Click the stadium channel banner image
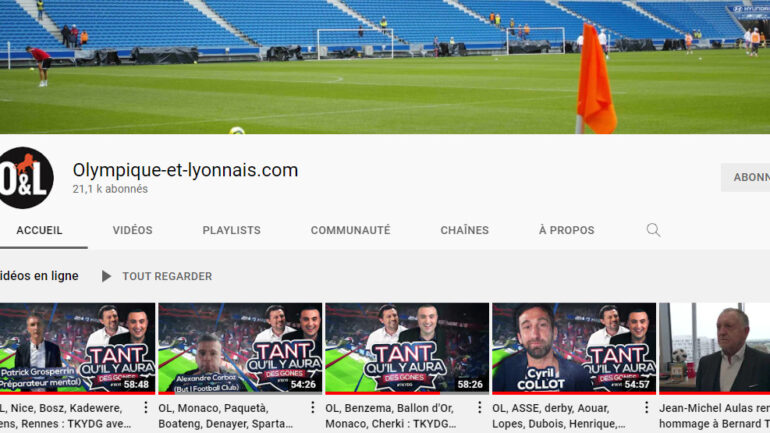Image resolution: width=770 pixels, height=433 pixels. point(385,67)
